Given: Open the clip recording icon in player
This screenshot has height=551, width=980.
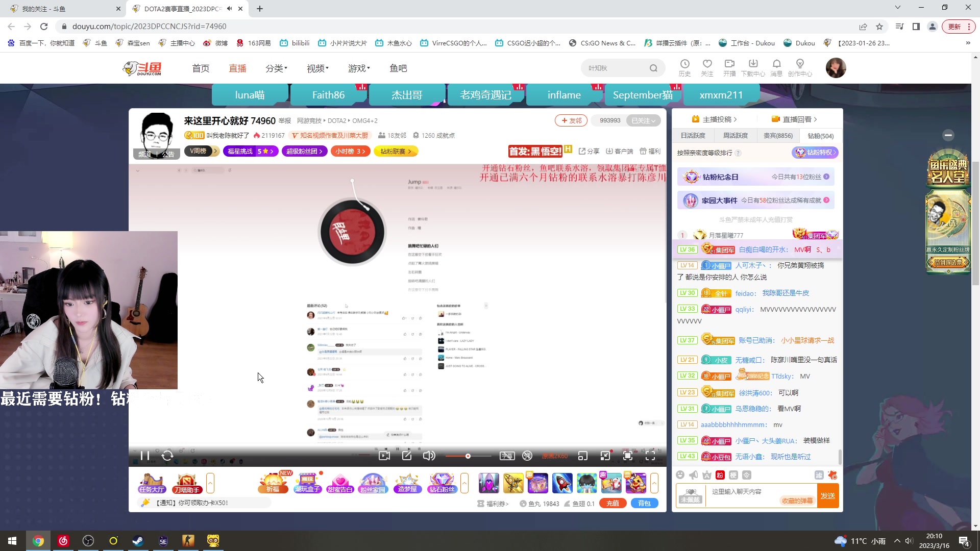Looking at the screenshot, I should click(384, 456).
